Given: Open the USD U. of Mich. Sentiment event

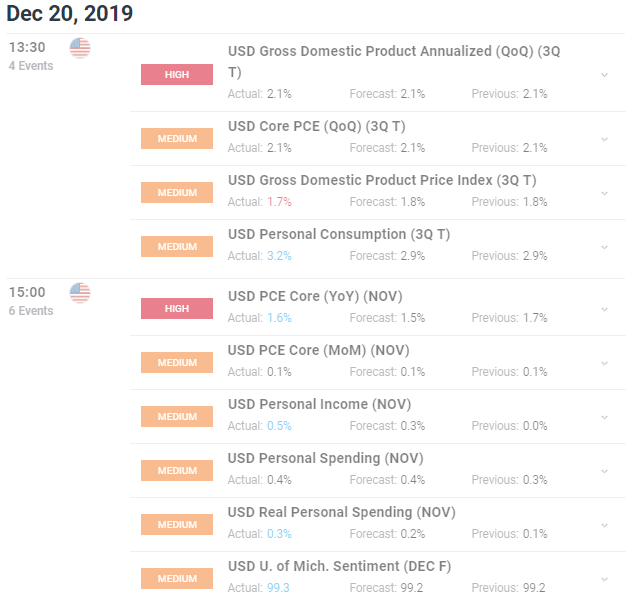Looking at the screenshot, I should pos(339,566).
